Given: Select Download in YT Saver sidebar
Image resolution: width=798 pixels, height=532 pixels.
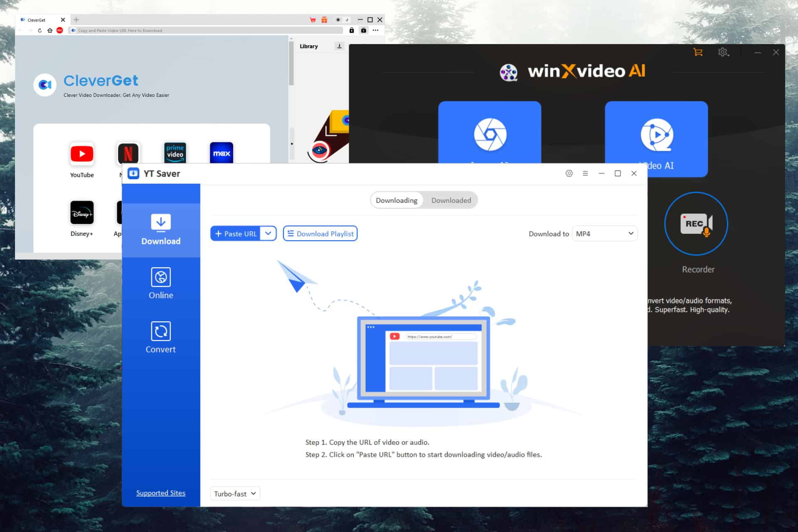Looking at the screenshot, I should click(161, 230).
